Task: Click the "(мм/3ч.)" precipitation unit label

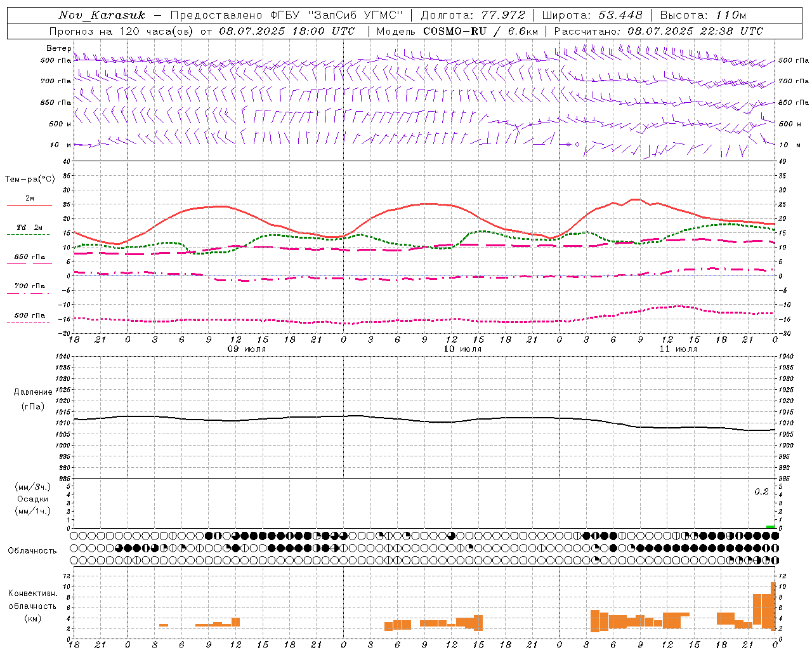Action: [33, 487]
